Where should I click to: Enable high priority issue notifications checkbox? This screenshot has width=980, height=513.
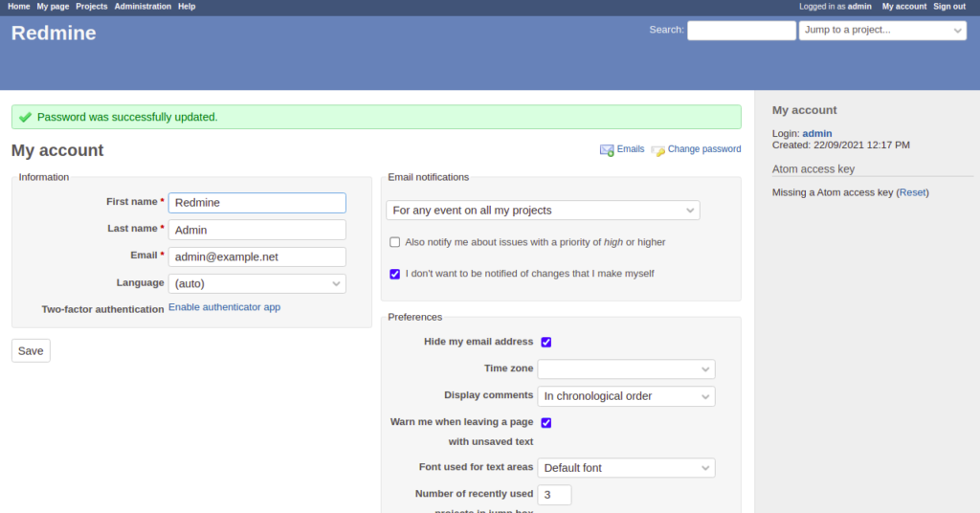pos(394,242)
